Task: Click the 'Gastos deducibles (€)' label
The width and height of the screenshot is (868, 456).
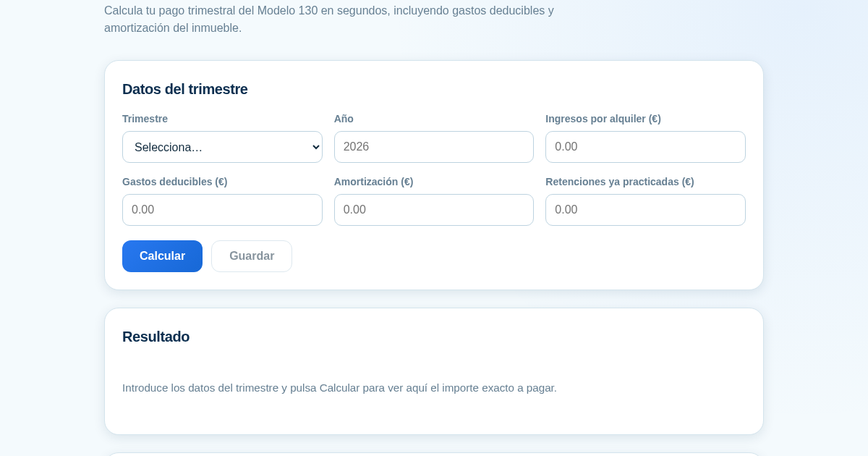Action: [x=175, y=182]
